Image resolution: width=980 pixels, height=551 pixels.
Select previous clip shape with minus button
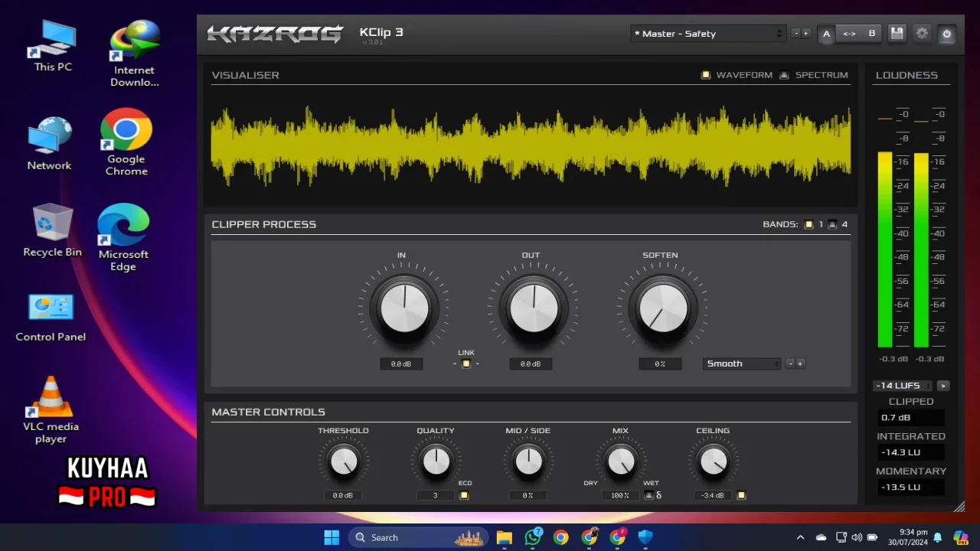[791, 364]
